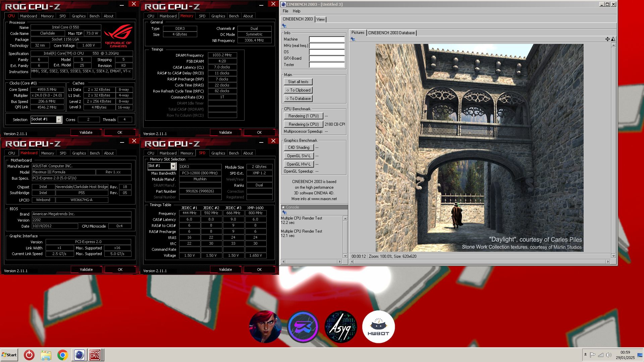Run the OpenGL HW-L test
The image size is (644, 362).
299,164
